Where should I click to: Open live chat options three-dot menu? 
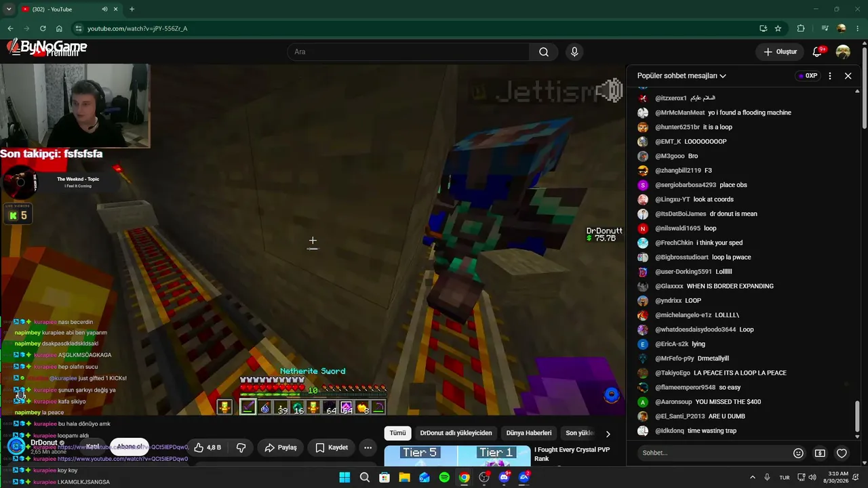tap(830, 76)
